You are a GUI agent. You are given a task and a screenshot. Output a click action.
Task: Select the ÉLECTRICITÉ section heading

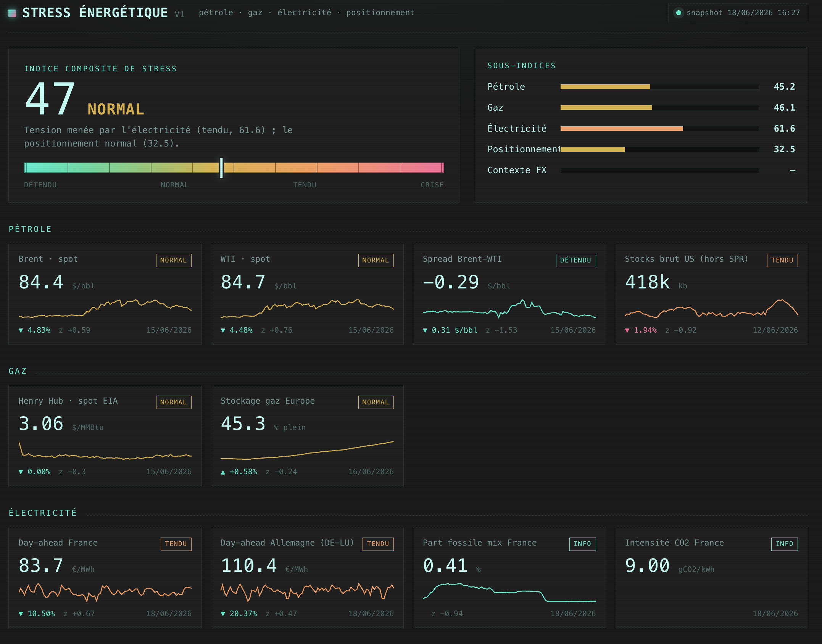pyautogui.click(x=43, y=513)
